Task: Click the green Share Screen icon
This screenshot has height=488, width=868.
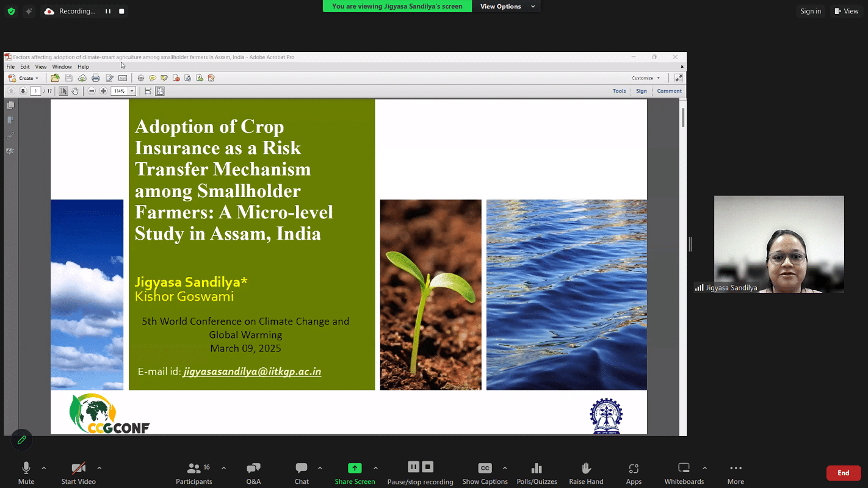Action: click(x=355, y=468)
